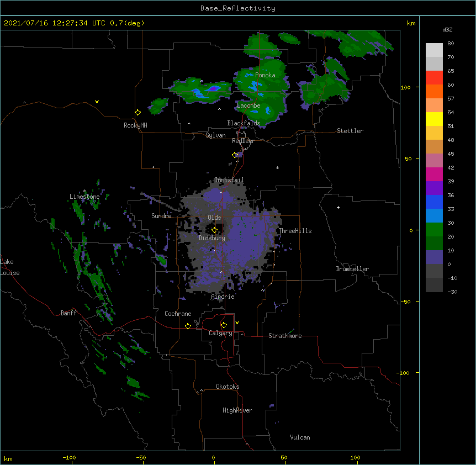Viewport: 476px width, 465px height.
Task: Select the pink 42-45 dBZ legend swatch
Action: 434,160
